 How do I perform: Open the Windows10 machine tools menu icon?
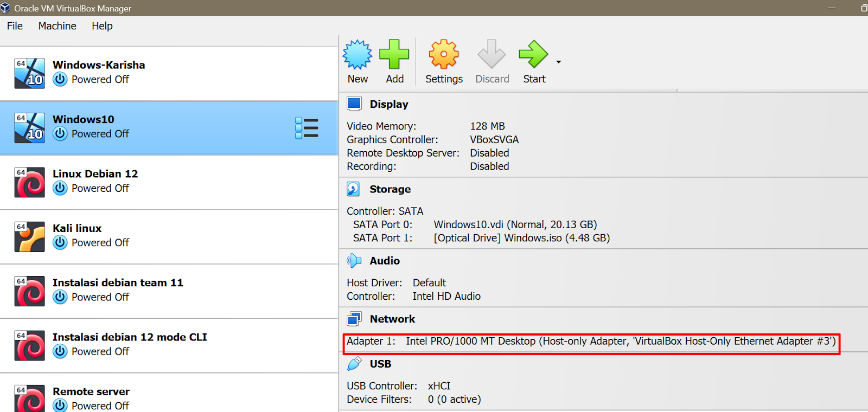(307, 128)
